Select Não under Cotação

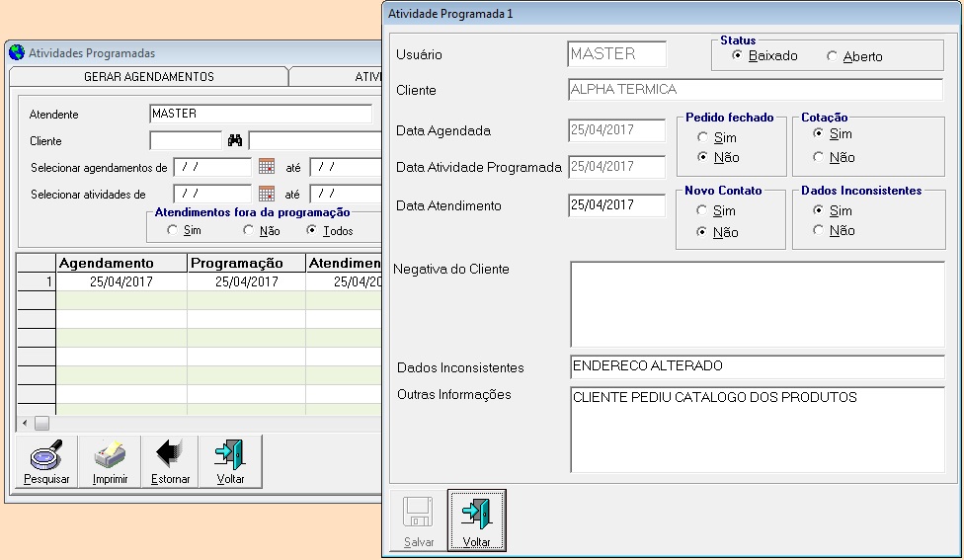point(818,157)
